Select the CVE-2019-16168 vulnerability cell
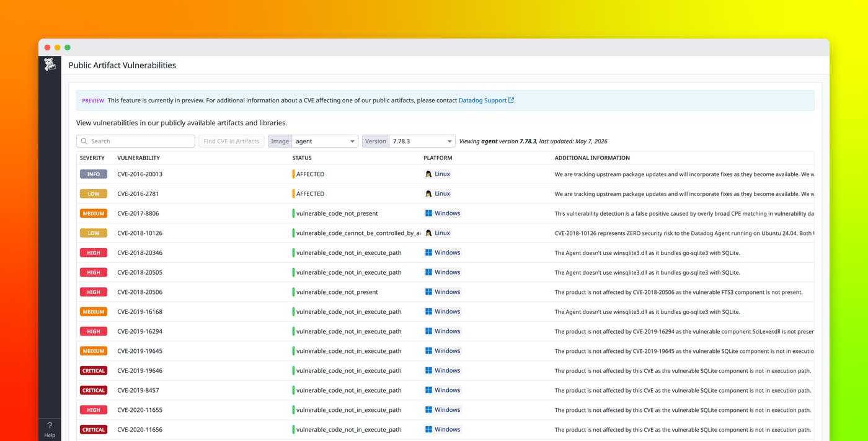 click(139, 312)
